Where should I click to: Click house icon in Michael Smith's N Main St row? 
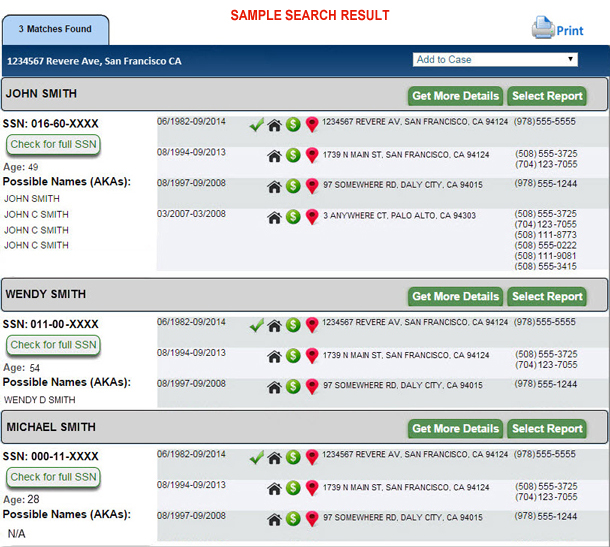tap(275, 489)
